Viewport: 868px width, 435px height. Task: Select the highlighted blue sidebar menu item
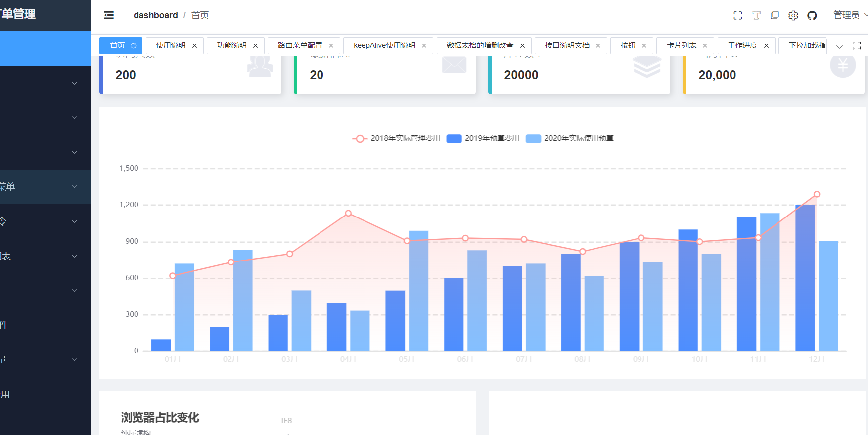pyautogui.click(x=45, y=48)
